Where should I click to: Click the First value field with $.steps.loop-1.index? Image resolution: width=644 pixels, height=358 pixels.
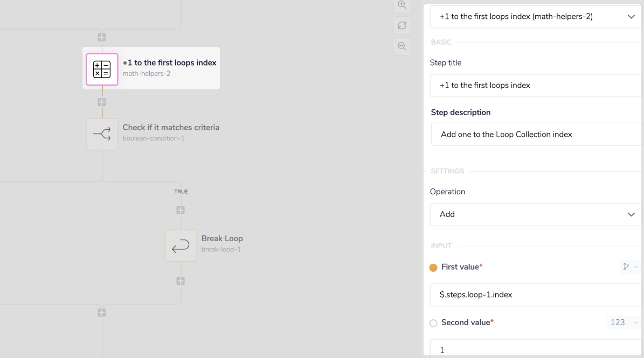coord(535,295)
